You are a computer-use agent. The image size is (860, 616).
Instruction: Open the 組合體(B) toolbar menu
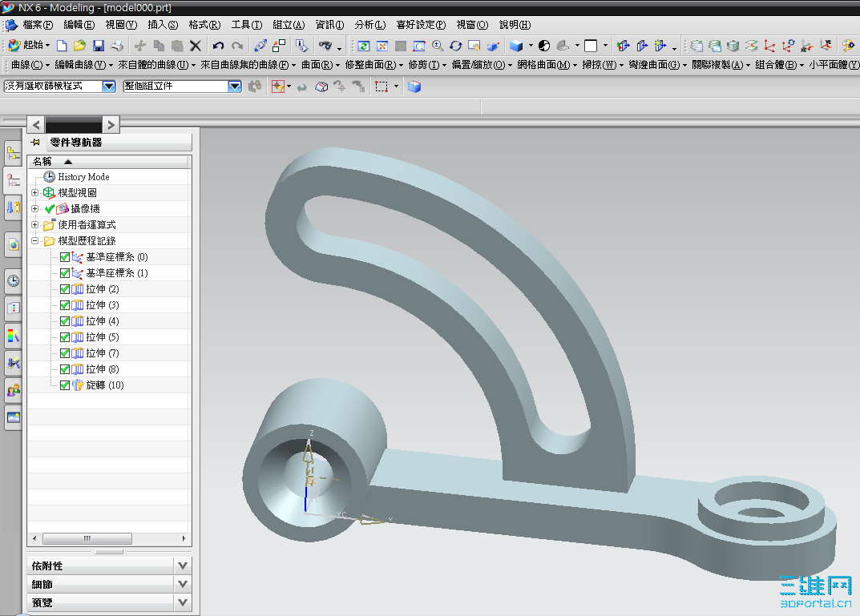tap(779, 65)
